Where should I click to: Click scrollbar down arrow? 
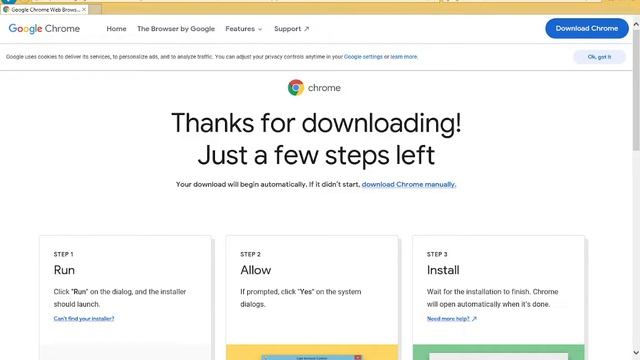click(636, 353)
